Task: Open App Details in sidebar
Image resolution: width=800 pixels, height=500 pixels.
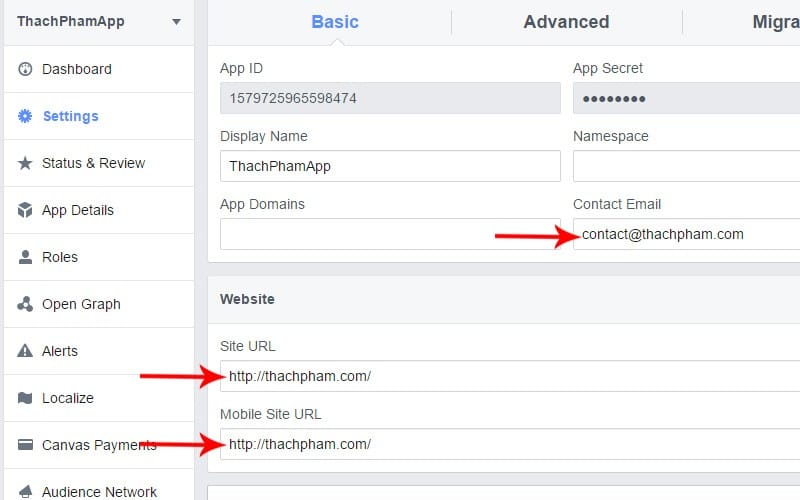Action: 99,210
